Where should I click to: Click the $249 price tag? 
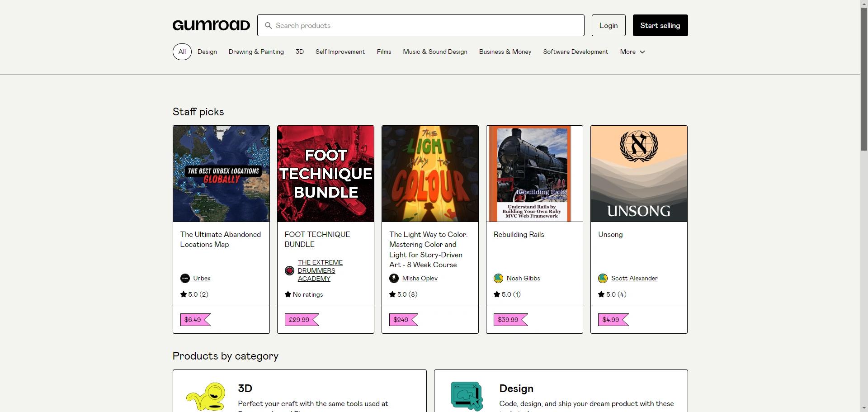pyautogui.click(x=404, y=320)
